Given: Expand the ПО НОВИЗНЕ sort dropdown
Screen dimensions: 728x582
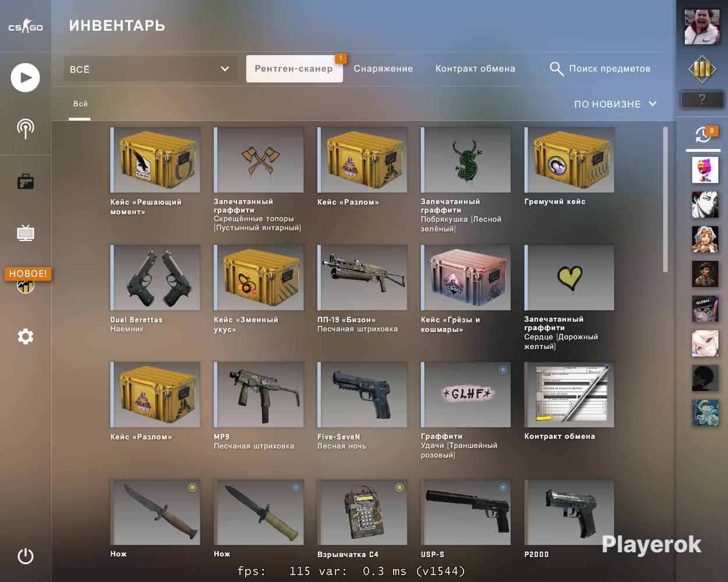Looking at the screenshot, I should coord(616,104).
